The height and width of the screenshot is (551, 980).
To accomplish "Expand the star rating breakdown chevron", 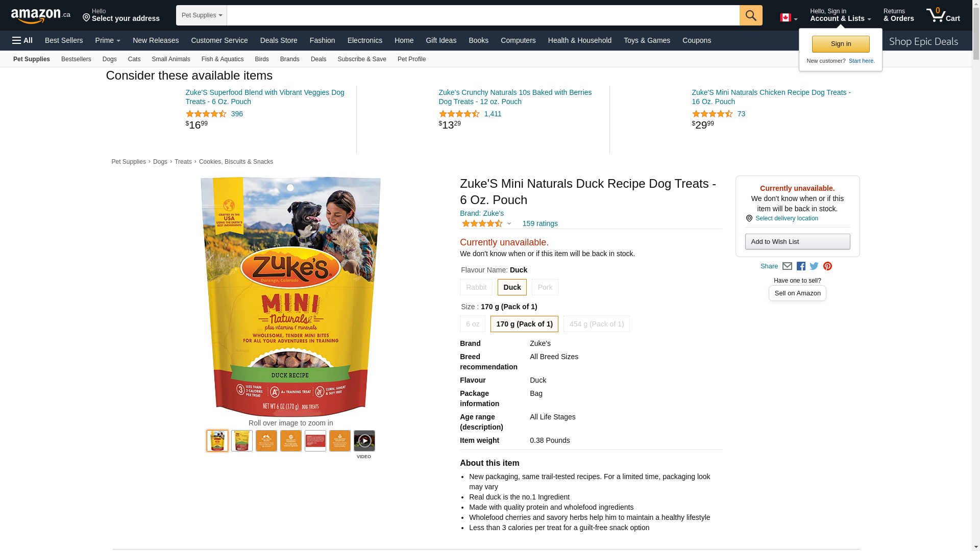I will click(509, 223).
